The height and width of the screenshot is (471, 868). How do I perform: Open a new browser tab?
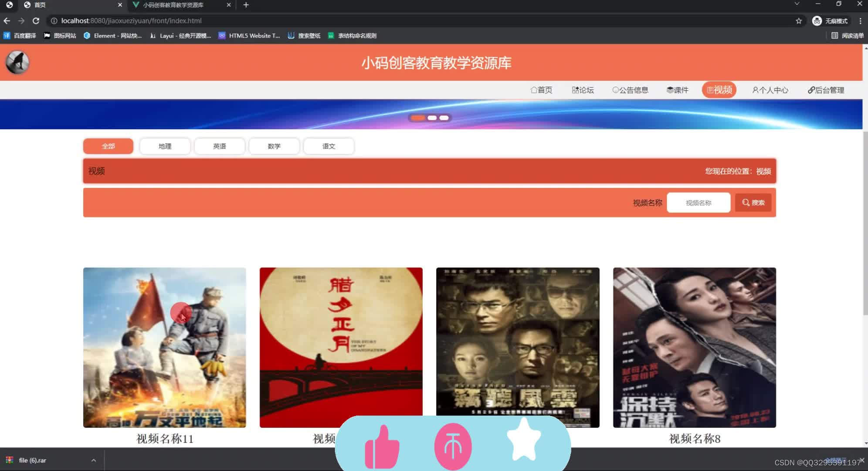pyautogui.click(x=246, y=5)
